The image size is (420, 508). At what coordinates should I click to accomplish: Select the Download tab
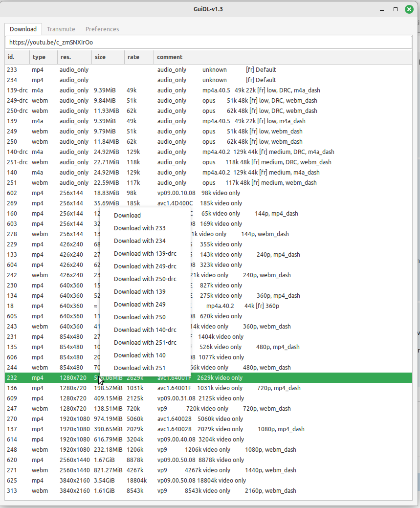click(23, 29)
